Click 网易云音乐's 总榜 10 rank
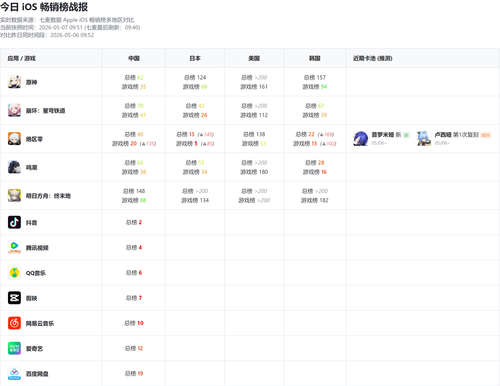This screenshot has width=500, height=386. pyautogui.click(x=134, y=323)
